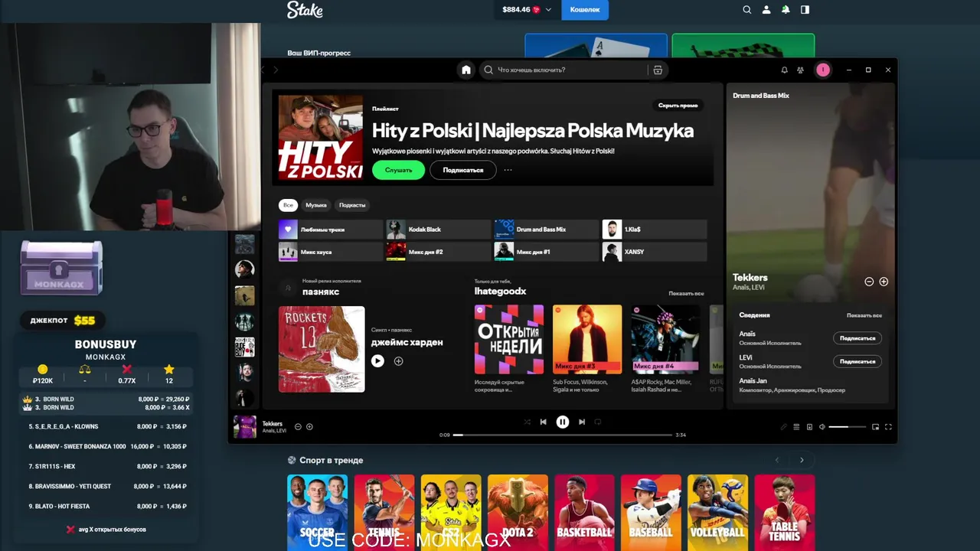
Task: Open Открытия недели playlist card
Action: (509, 348)
